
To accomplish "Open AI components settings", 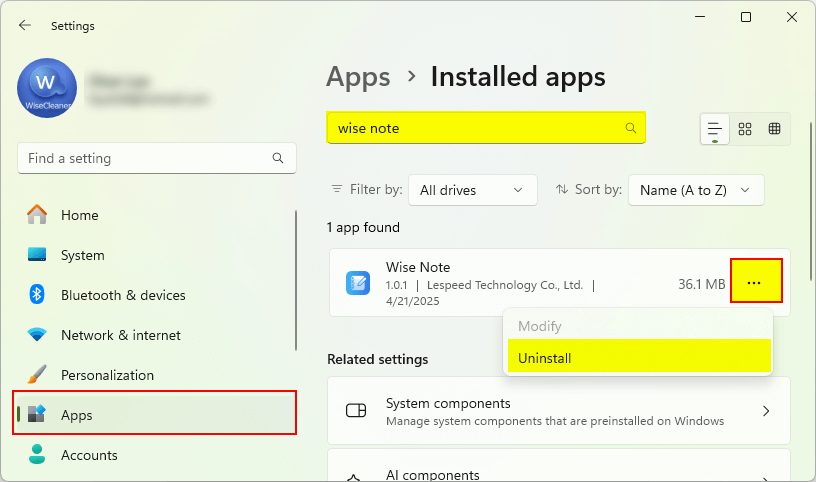I will (x=559, y=466).
